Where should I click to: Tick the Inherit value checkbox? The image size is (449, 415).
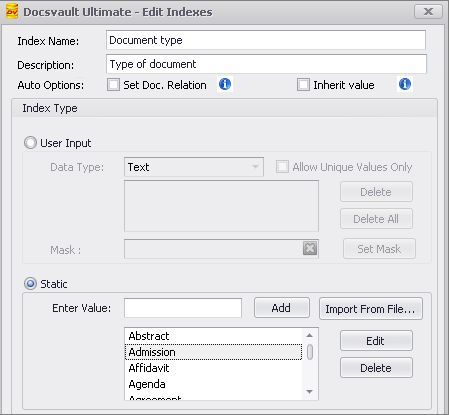click(303, 85)
